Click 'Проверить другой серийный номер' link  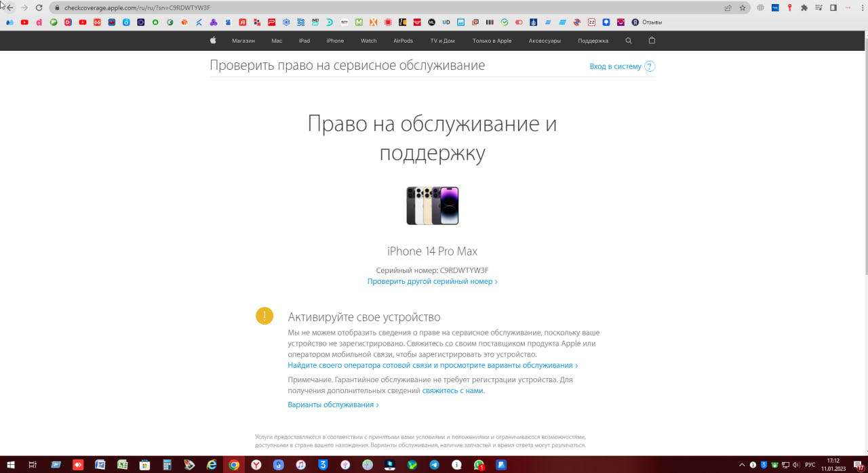(x=432, y=281)
